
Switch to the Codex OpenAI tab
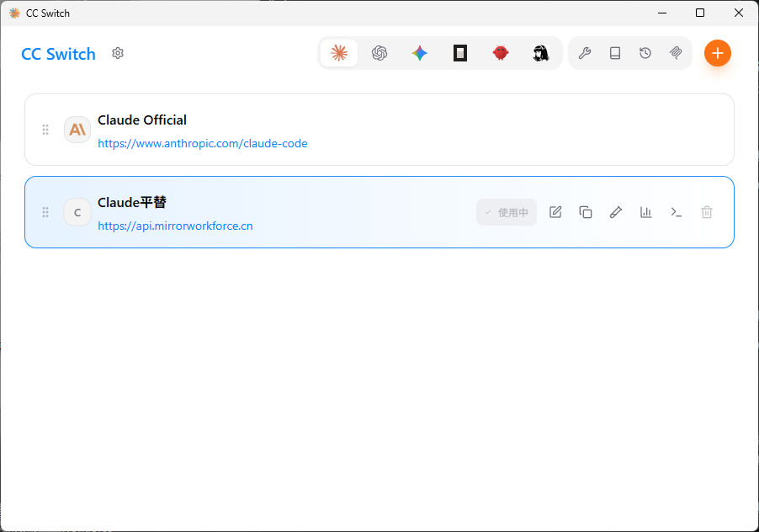379,53
